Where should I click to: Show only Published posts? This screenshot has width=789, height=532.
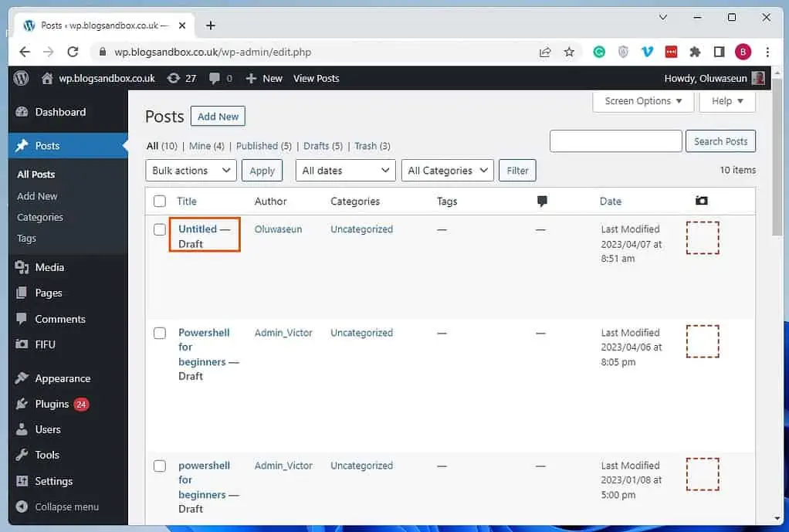point(258,145)
